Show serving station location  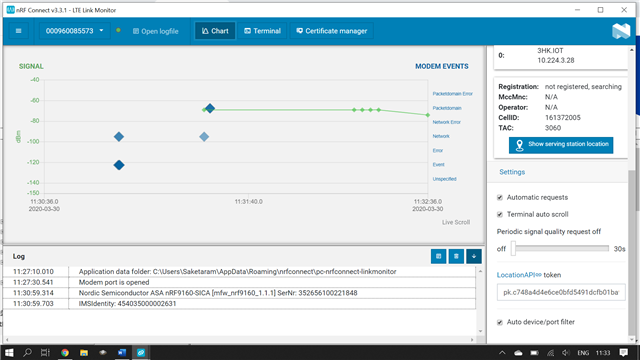click(561, 145)
